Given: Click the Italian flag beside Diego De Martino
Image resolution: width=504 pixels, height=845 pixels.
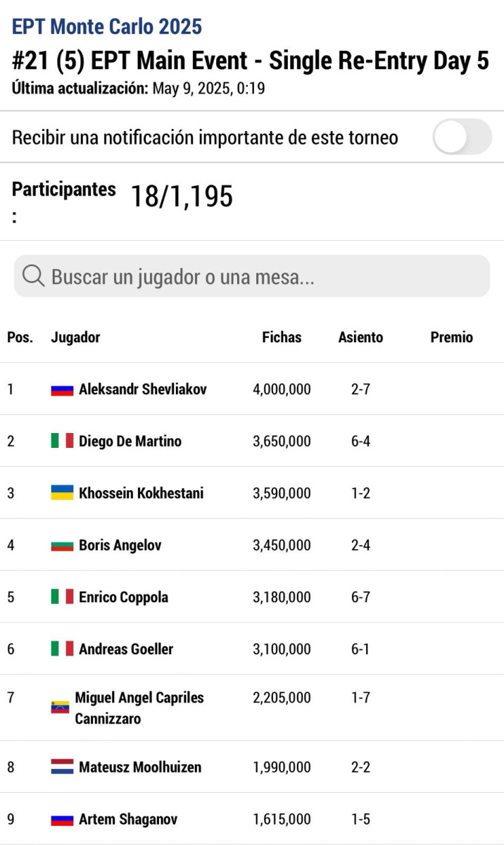Looking at the screenshot, I should (x=62, y=441).
